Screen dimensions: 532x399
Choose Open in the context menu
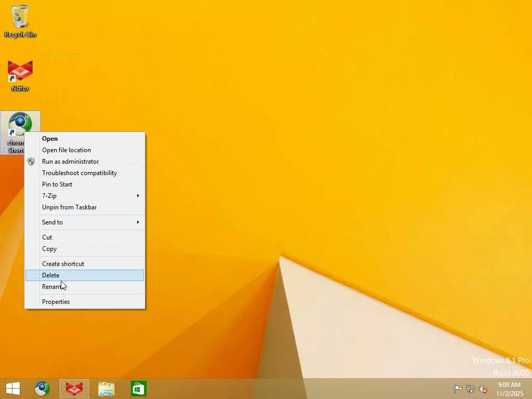coord(85,138)
